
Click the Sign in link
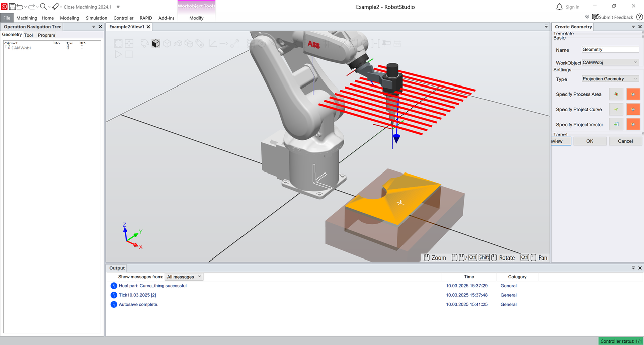[572, 7]
